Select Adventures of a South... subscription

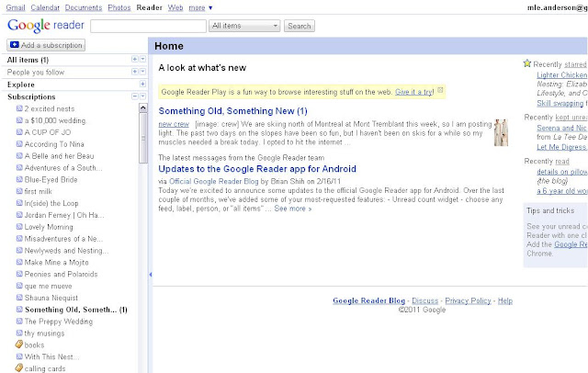pyautogui.click(x=63, y=168)
